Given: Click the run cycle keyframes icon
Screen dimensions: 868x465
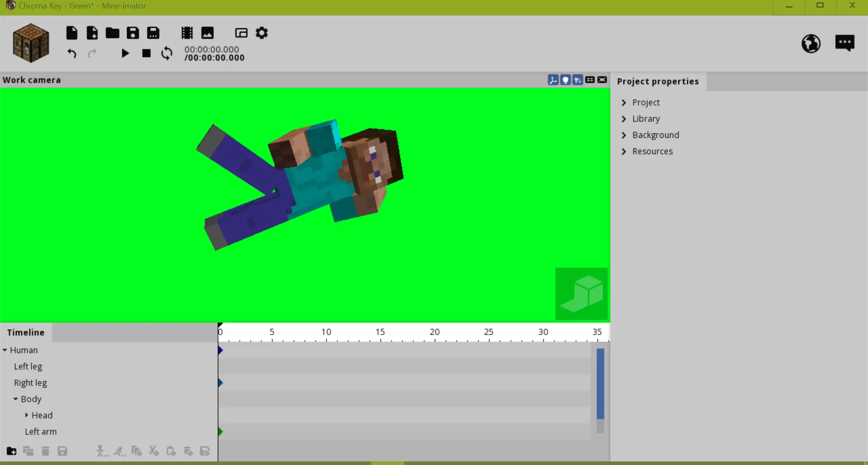Looking at the screenshot, I should (x=119, y=451).
